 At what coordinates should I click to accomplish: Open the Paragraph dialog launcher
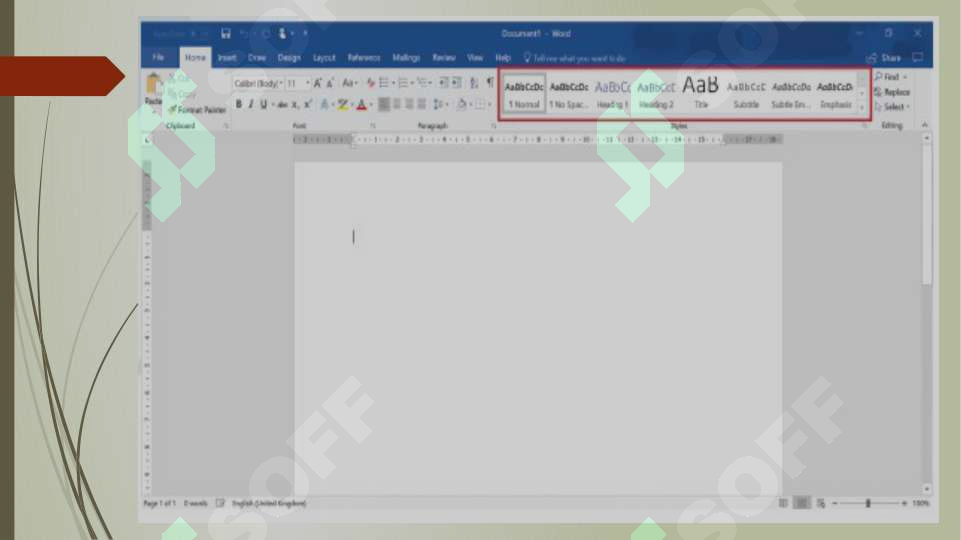pos(493,126)
